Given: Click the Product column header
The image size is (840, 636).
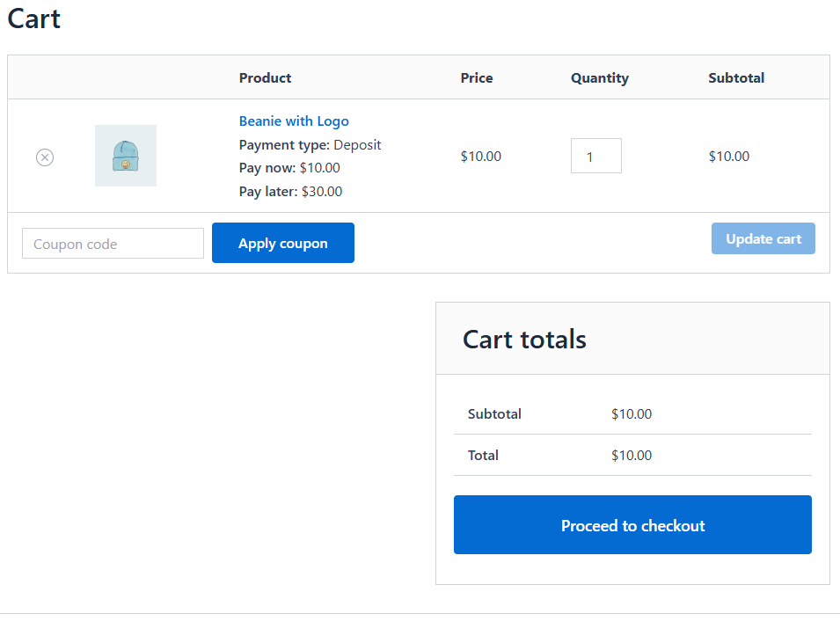Looking at the screenshot, I should [x=265, y=77].
